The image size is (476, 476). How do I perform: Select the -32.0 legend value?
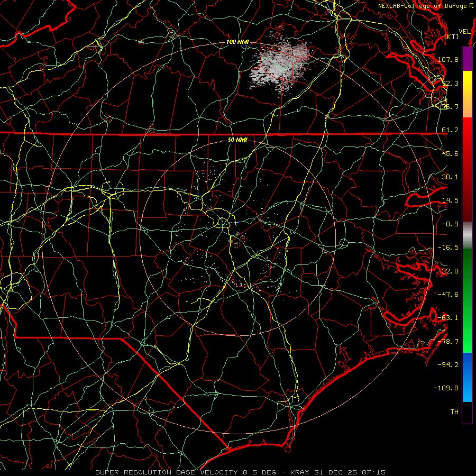pyautogui.click(x=448, y=271)
